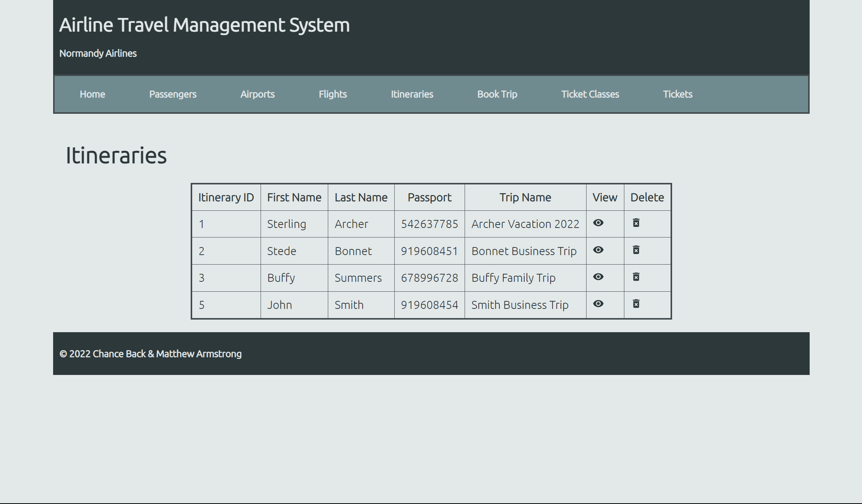Select itinerary ID 2 cell
Viewport: 862px width, 504px height.
[226, 251]
